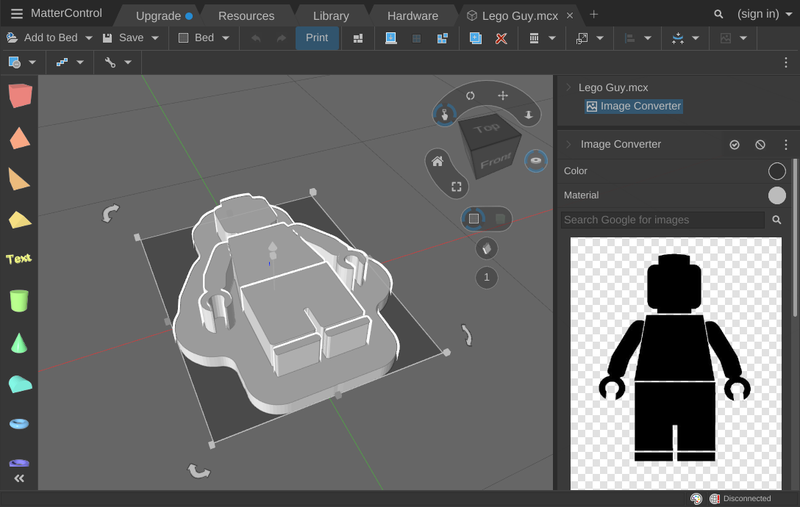Switch to the Hardware tab
This screenshot has width=800, height=507.
tap(412, 16)
